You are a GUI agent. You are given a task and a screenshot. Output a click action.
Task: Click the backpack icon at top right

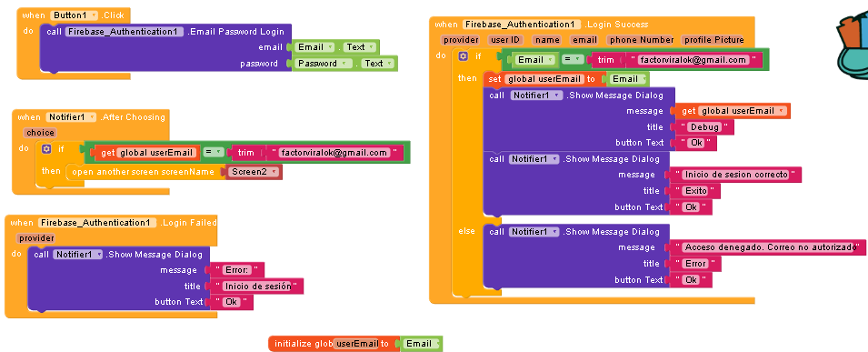853,46
